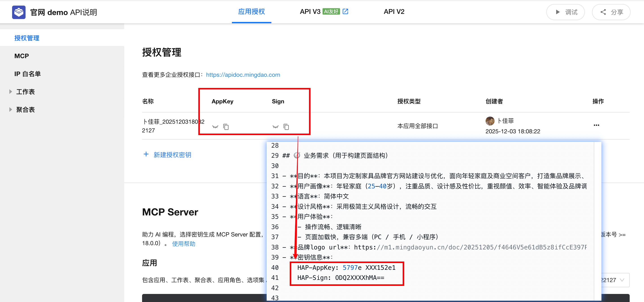Click the 分享 share button
The image size is (644, 302).
pyautogui.click(x=611, y=12)
